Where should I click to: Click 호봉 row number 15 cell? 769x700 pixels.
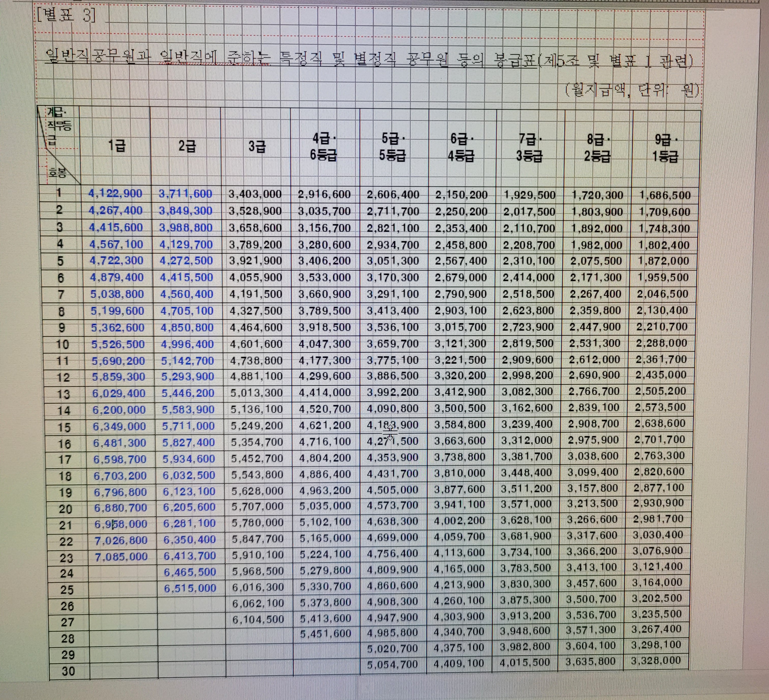click(64, 427)
